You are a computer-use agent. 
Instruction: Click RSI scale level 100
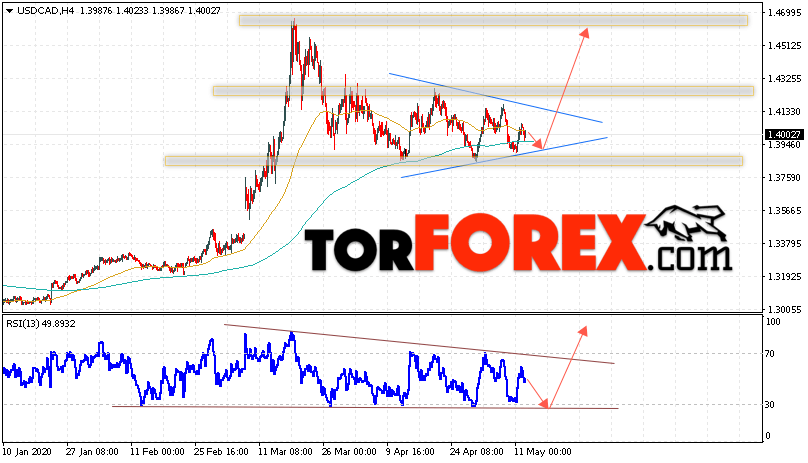(x=773, y=322)
